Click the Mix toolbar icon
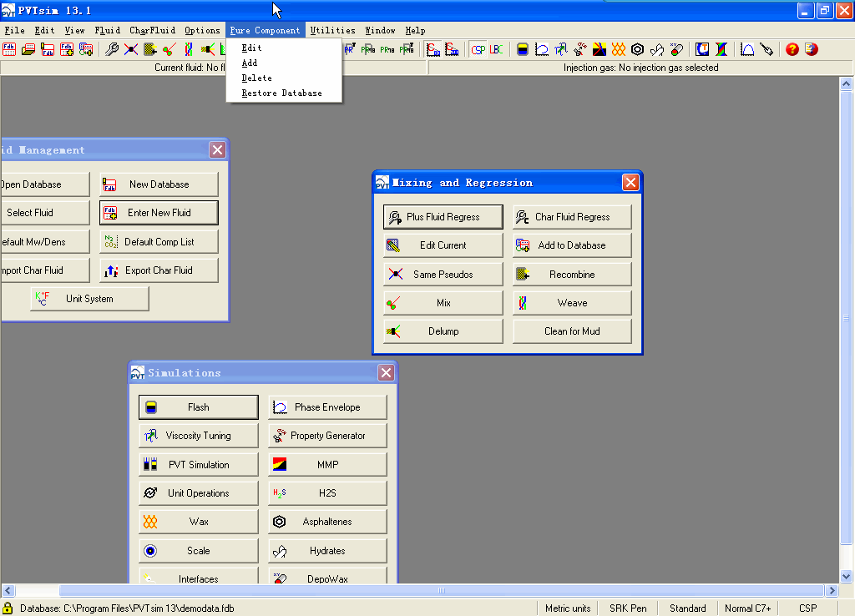The image size is (855, 616). tap(169, 49)
